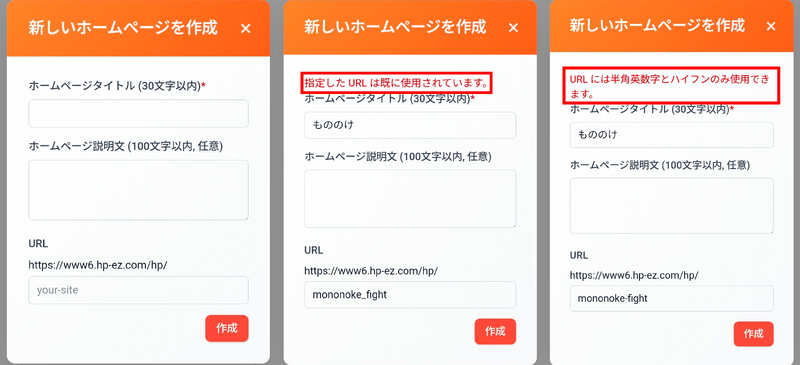Click the empty homepage title field
800x365 pixels.
[138, 113]
